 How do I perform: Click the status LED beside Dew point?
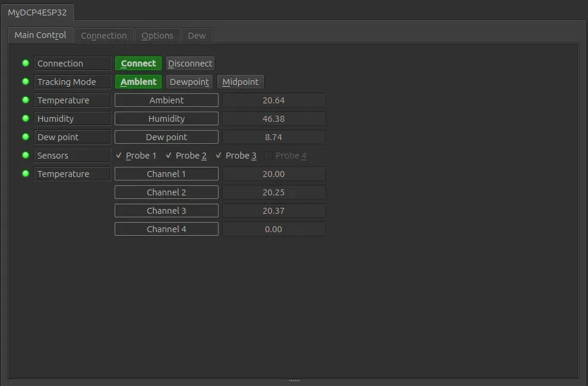click(26, 137)
